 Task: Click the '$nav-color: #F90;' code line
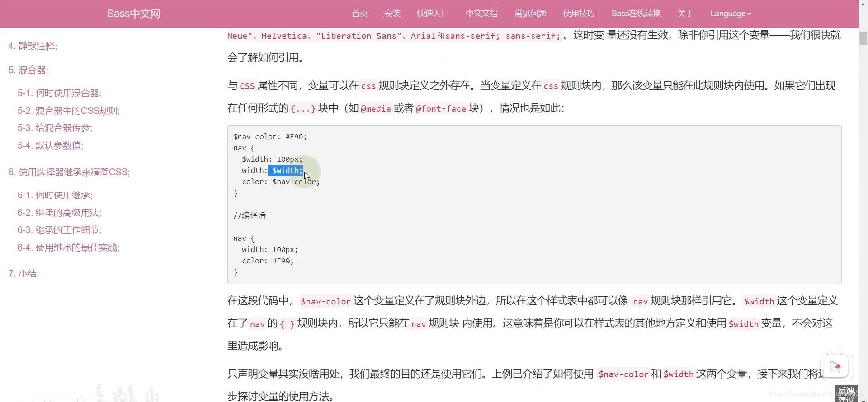point(270,136)
